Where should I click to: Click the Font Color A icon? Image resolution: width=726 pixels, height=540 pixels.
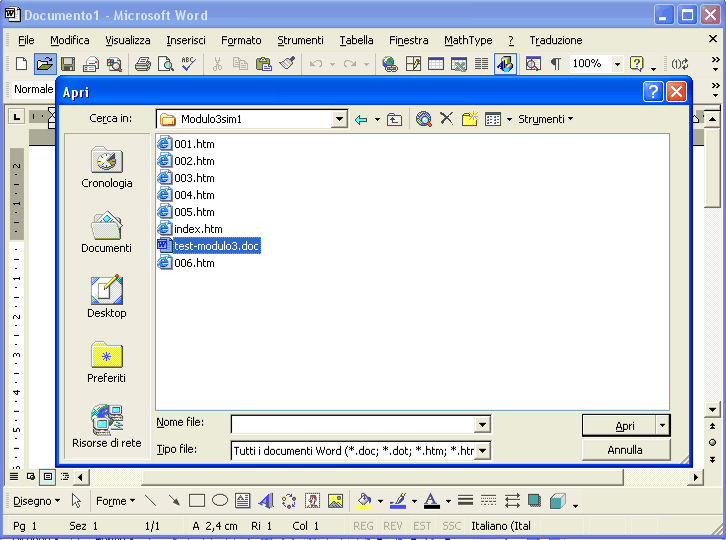432,501
